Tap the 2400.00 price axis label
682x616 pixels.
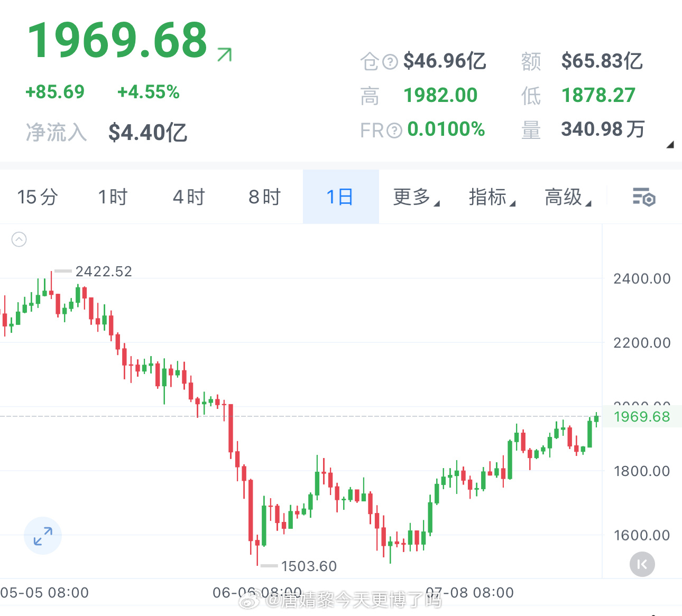[642, 279]
